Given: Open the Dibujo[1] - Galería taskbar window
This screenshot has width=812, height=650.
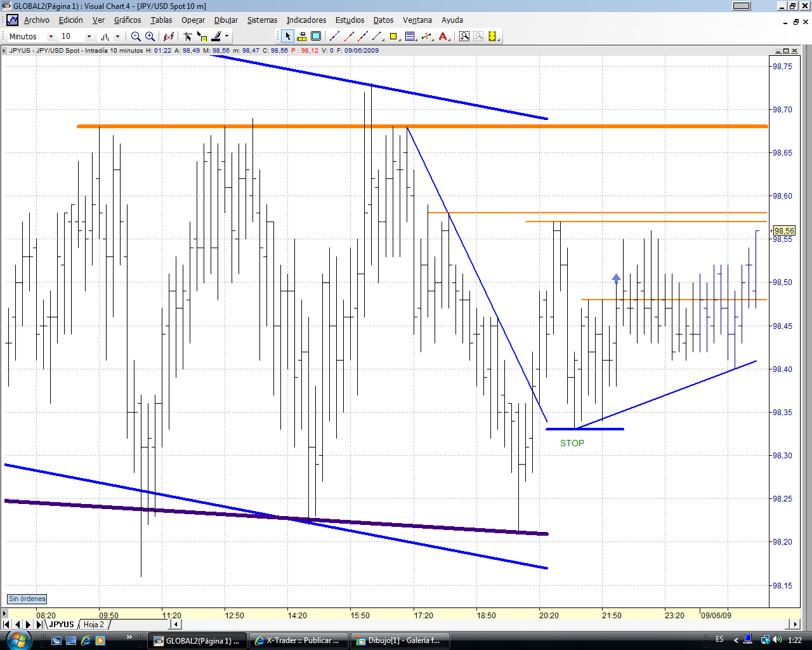Looking at the screenshot, I should click(x=401, y=640).
